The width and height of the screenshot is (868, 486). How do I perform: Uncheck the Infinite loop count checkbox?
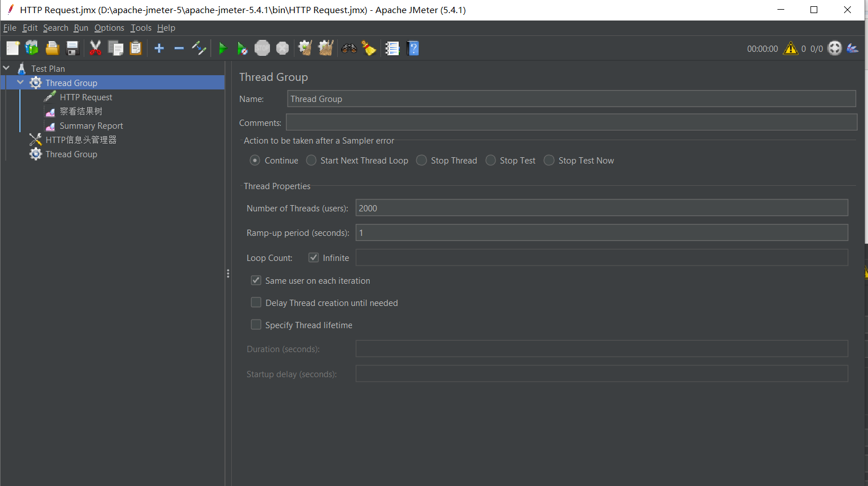pyautogui.click(x=314, y=258)
